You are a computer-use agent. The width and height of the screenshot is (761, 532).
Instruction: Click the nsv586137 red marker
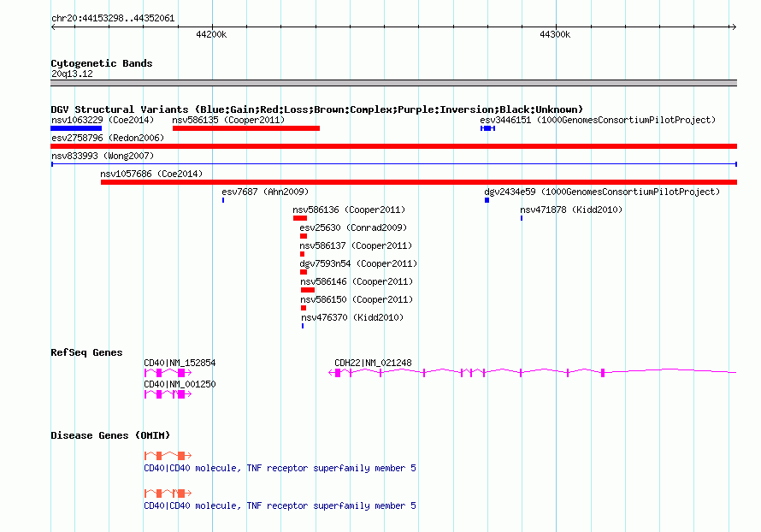(303, 254)
